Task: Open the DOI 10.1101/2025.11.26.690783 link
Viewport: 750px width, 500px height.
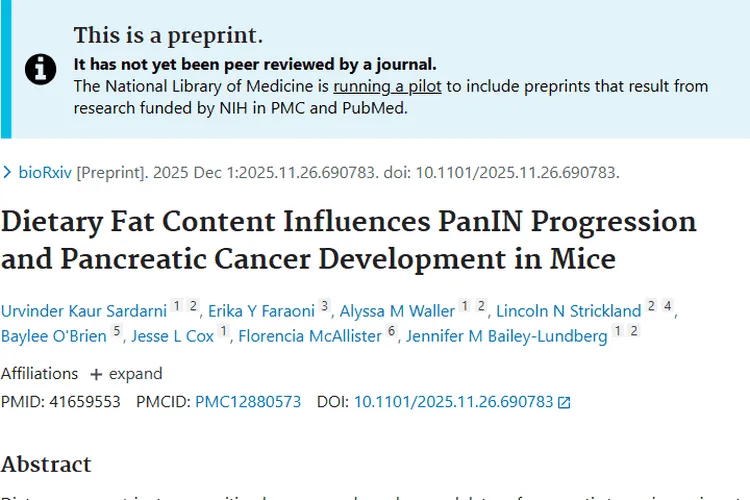Action: pyautogui.click(x=453, y=402)
